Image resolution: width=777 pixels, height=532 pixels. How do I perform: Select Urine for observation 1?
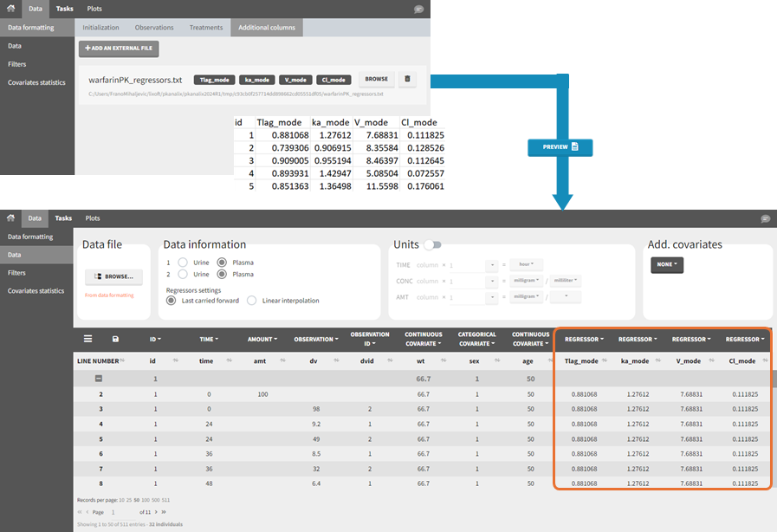click(x=181, y=262)
